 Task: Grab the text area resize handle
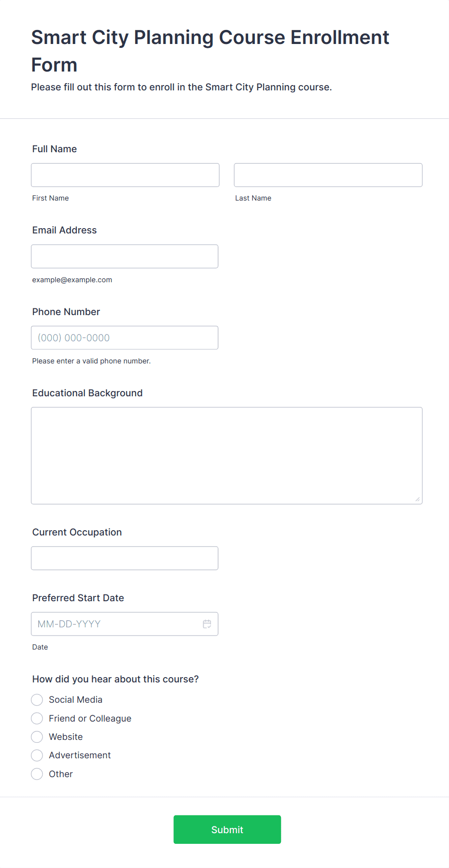pos(418,499)
